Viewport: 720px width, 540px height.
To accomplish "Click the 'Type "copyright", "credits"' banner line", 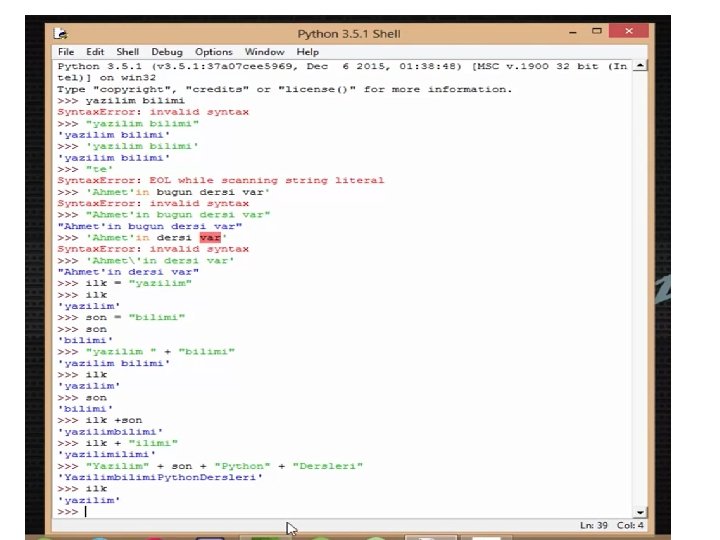I will click(x=285, y=89).
